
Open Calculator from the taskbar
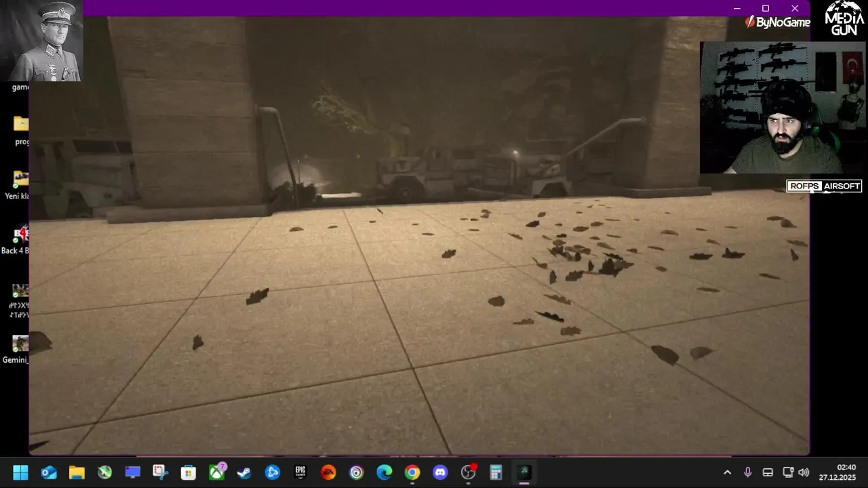point(496,472)
